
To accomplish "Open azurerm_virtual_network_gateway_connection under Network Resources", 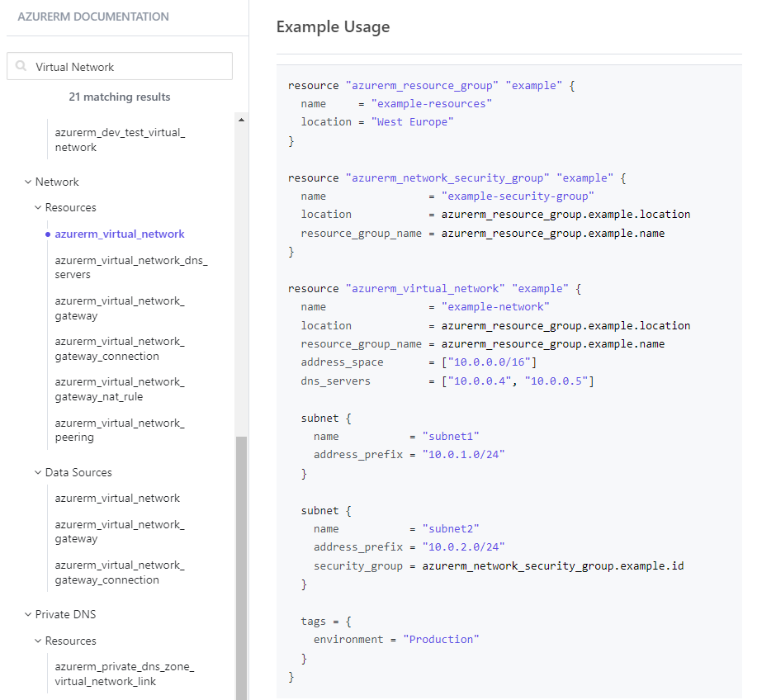I will pos(120,348).
